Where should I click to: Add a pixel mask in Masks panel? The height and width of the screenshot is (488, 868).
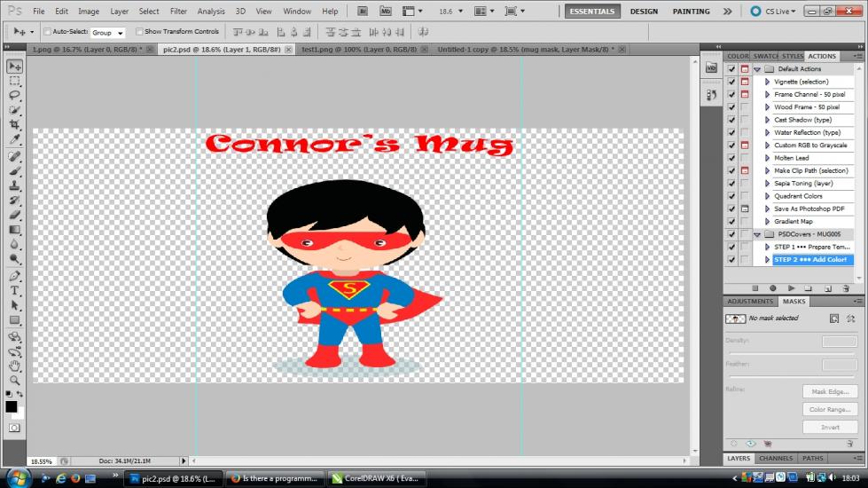click(x=834, y=319)
